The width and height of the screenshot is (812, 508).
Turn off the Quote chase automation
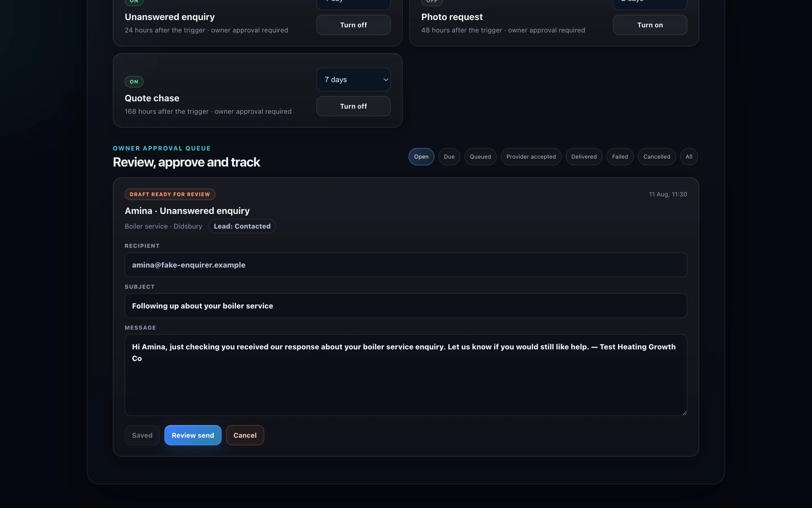tap(353, 106)
